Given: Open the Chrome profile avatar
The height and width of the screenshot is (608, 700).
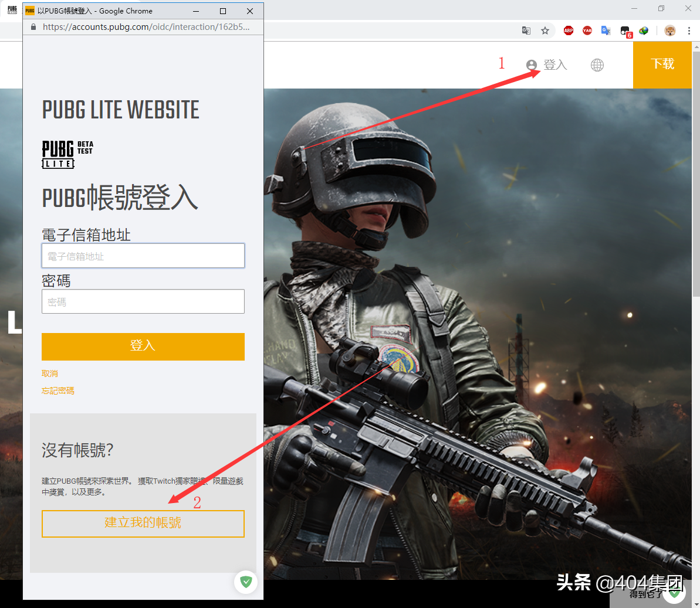Looking at the screenshot, I should [x=669, y=30].
